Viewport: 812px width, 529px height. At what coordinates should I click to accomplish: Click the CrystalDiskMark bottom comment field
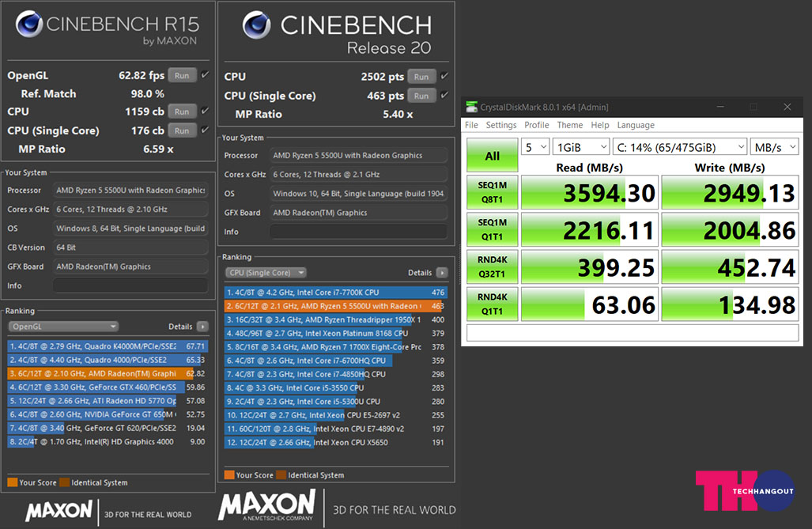tap(633, 333)
